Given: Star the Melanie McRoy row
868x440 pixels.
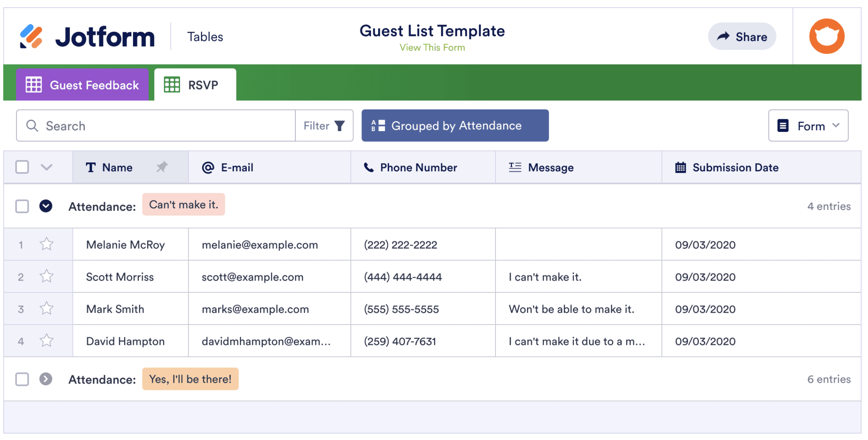Looking at the screenshot, I should tap(46, 244).
